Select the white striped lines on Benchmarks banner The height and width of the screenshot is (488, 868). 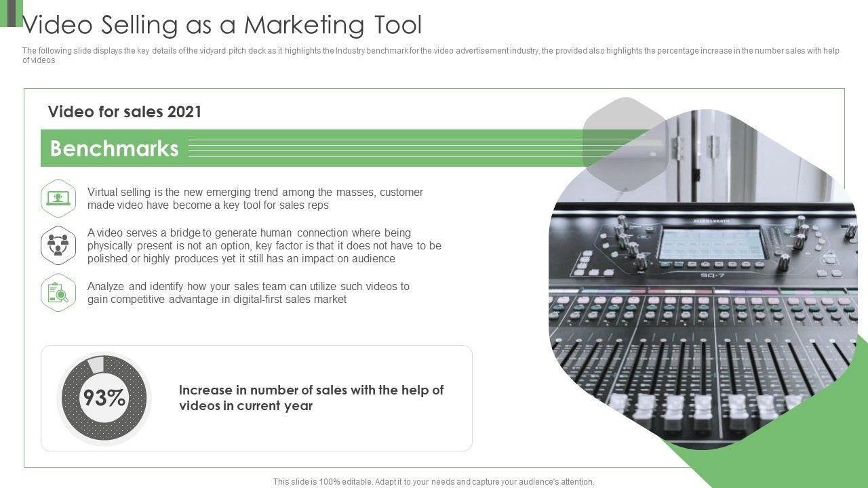pos(387,148)
